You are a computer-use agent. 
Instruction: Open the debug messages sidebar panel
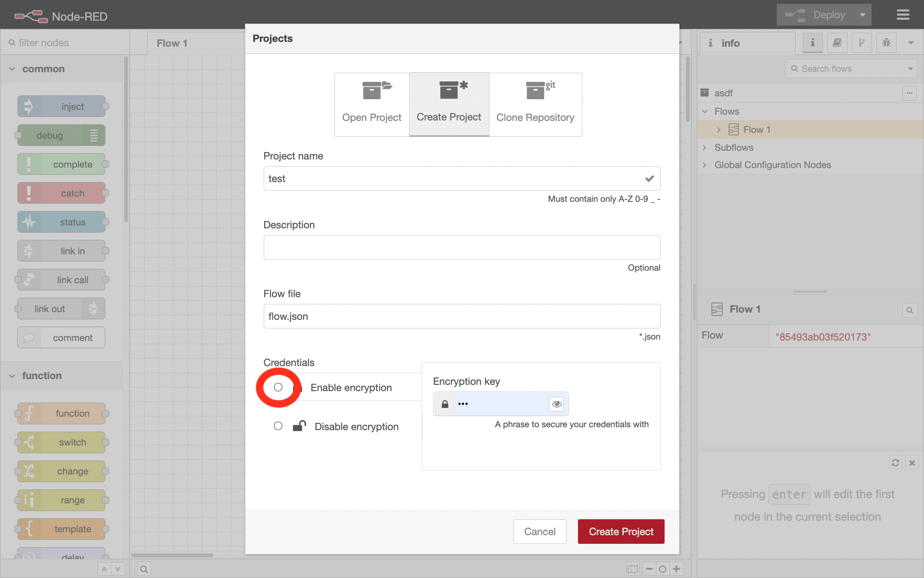tap(886, 43)
